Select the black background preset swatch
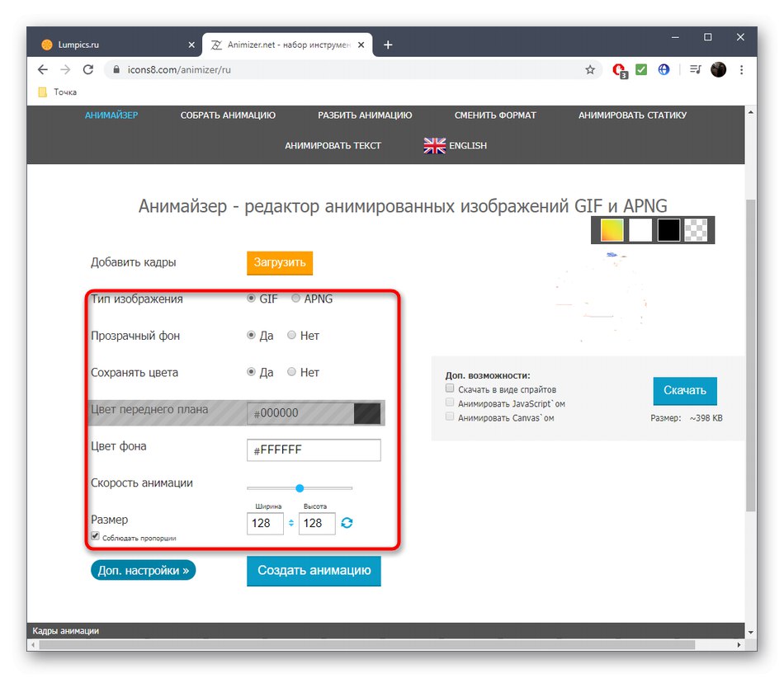 pos(666,231)
